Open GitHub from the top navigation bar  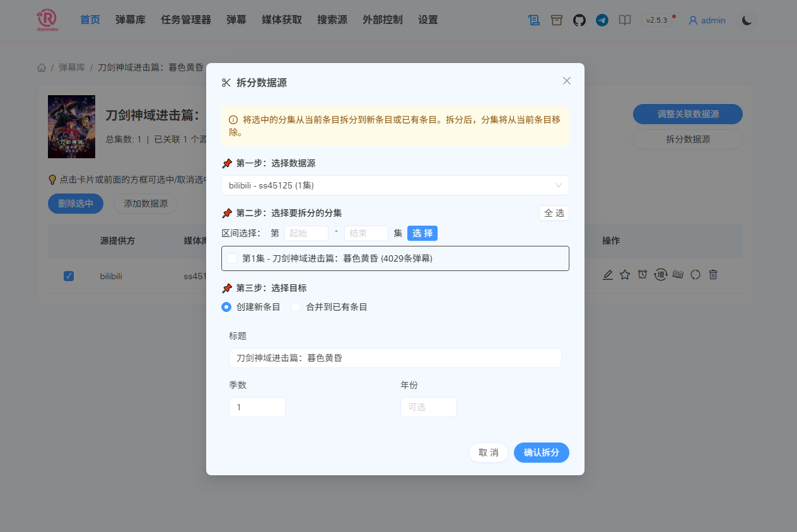[579, 20]
